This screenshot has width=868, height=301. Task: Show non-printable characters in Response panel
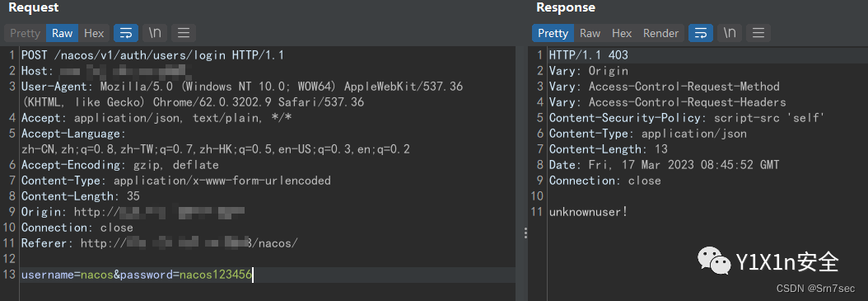(730, 33)
